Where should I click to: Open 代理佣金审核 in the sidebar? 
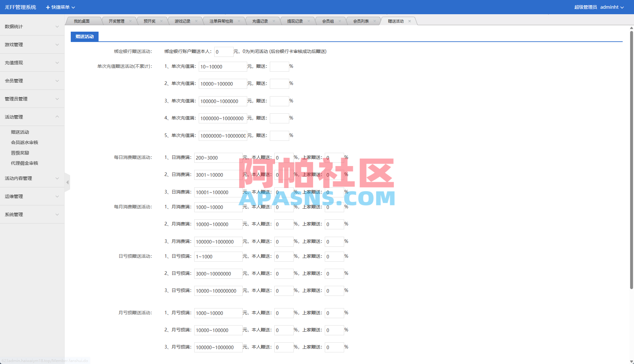point(25,163)
